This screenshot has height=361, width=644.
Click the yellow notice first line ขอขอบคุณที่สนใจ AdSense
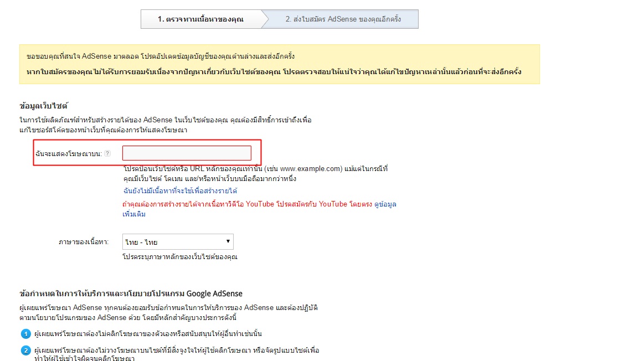click(160, 56)
